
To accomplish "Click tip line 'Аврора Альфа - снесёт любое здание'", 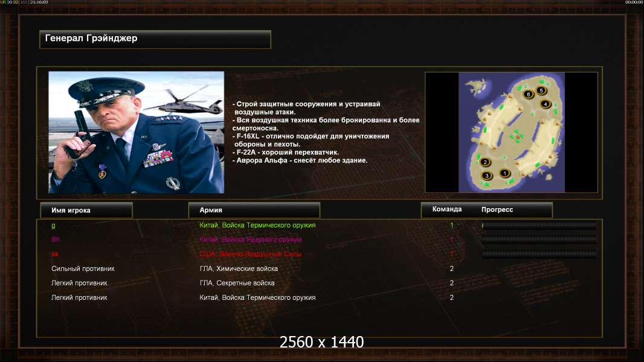I will (300, 160).
